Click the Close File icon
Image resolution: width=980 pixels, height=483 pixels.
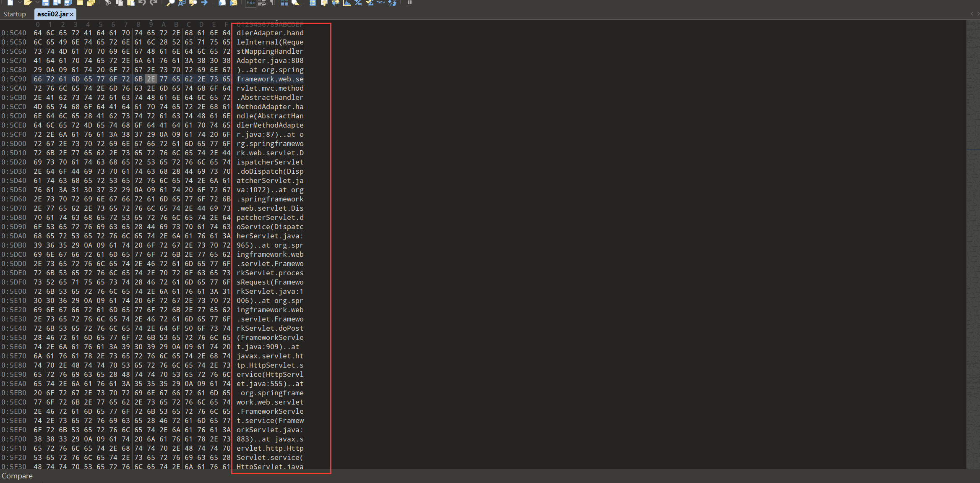click(x=80, y=3)
